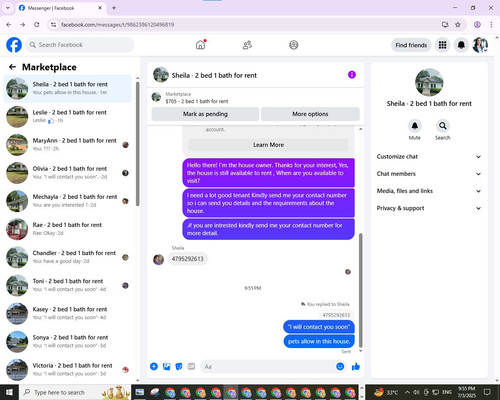Click the 'pets allow in this house.' message
The width and height of the screenshot is (500, 400).
pos(319,341)
